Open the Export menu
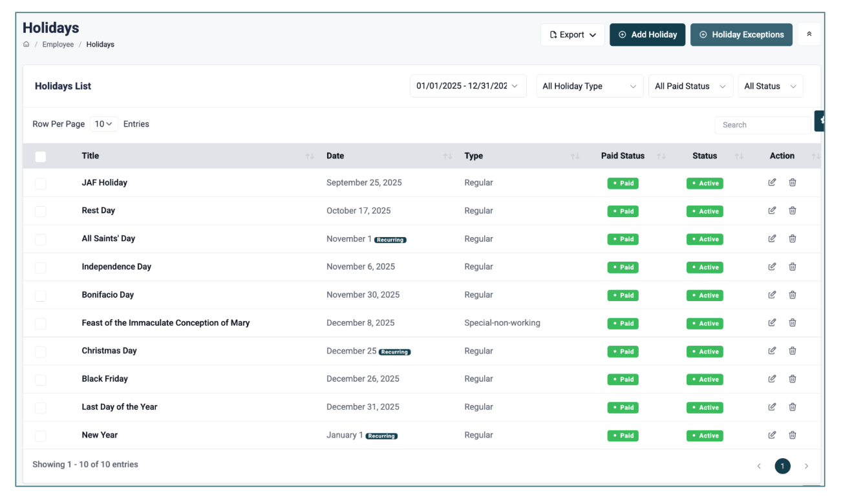 pos(572,35)
